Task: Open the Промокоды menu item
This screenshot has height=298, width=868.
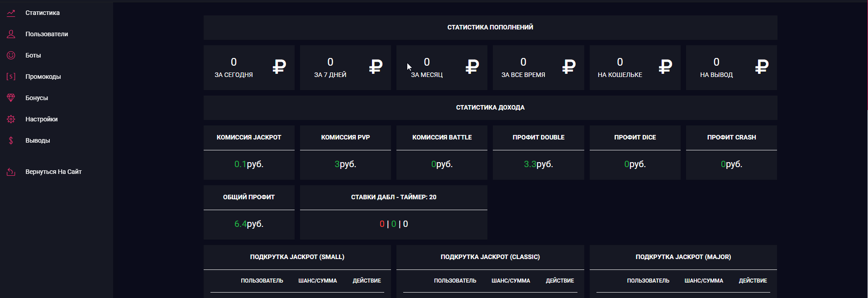Action: point(43,77)
